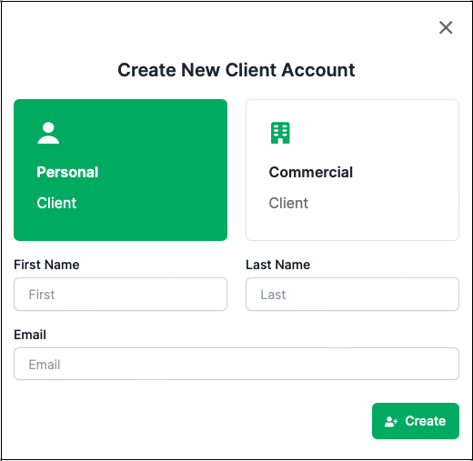Screen dimensions: 473x461
Task: Click the add-user icon on Create button
Action: click(x=391, y=422)
